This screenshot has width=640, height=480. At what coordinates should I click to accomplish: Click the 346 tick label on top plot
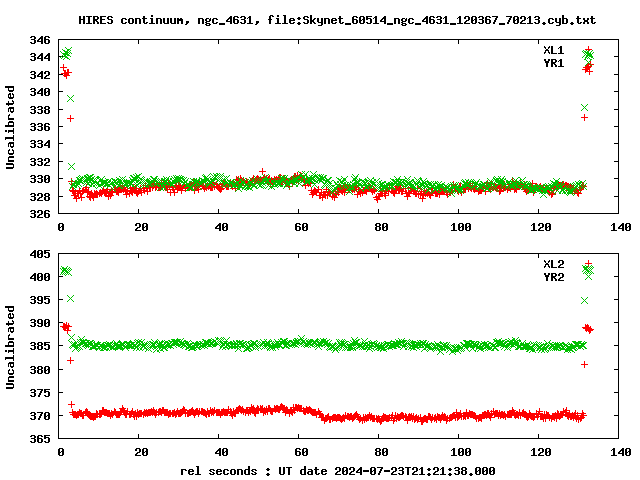(40, 40)
